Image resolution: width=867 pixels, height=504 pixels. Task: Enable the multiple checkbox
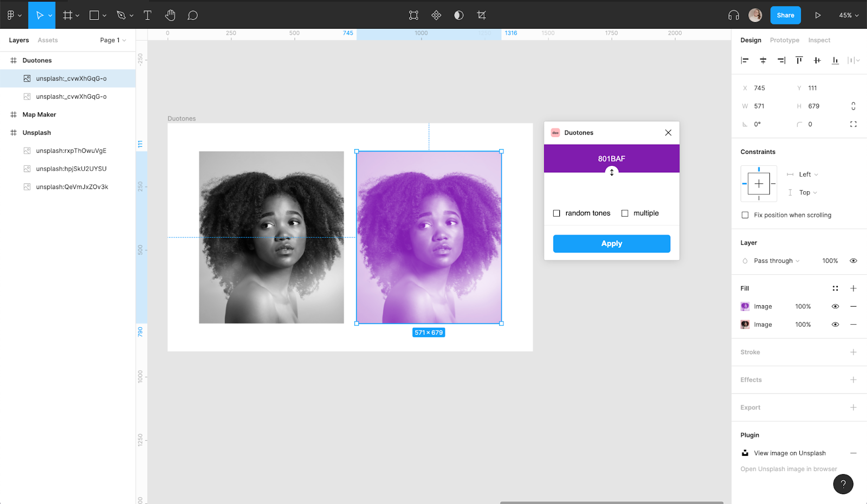click(625, 213)
